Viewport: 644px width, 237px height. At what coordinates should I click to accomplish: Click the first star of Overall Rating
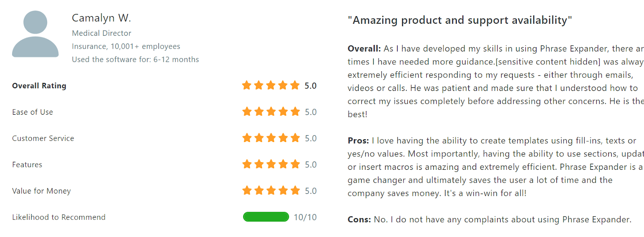click(247, 85)
